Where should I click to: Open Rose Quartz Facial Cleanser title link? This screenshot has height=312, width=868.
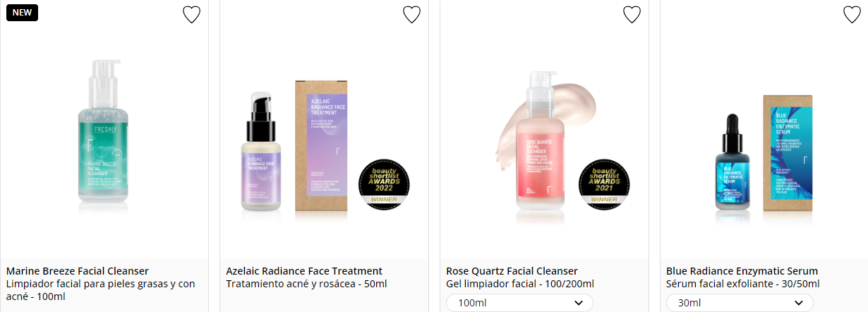(x=512, y=271)
